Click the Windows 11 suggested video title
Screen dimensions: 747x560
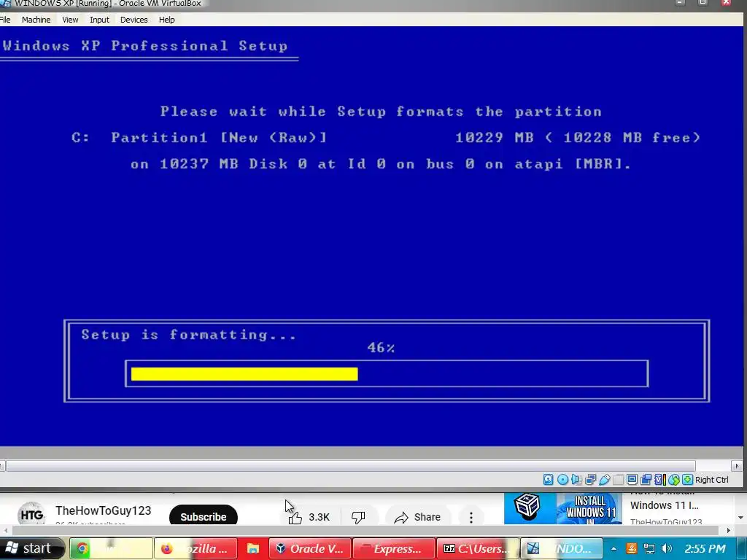(664, 505)
